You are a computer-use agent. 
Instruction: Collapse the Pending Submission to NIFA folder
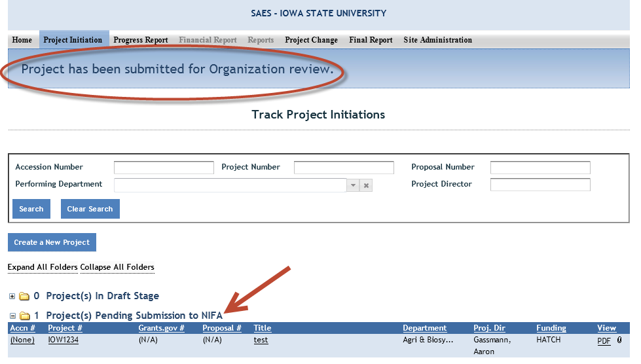12,316
